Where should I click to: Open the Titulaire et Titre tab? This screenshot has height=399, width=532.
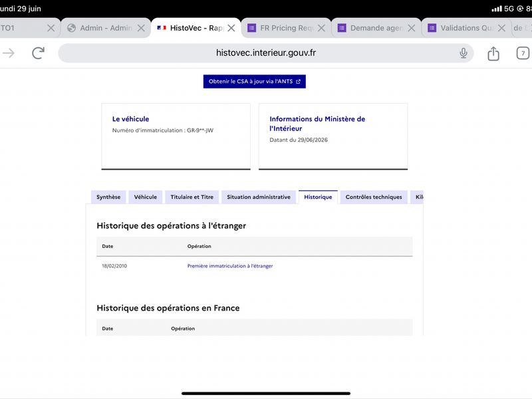coord(192,197)
